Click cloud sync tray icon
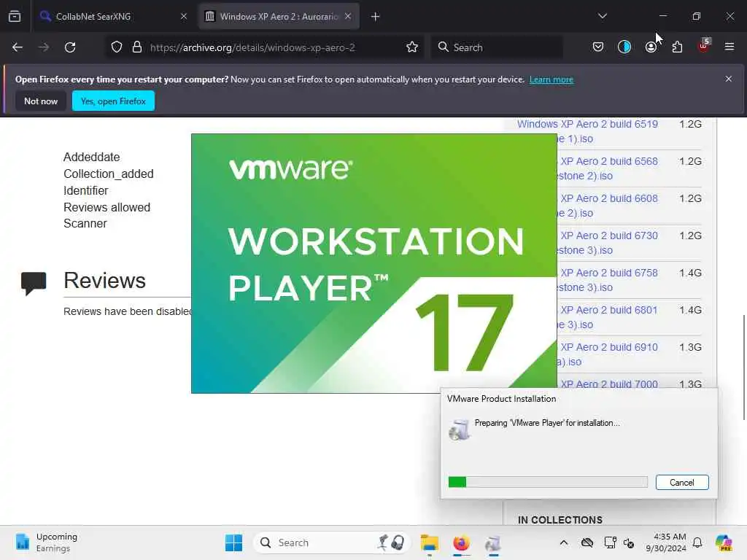The width and height of the screenshot is (747, 560). coord(587,542)
